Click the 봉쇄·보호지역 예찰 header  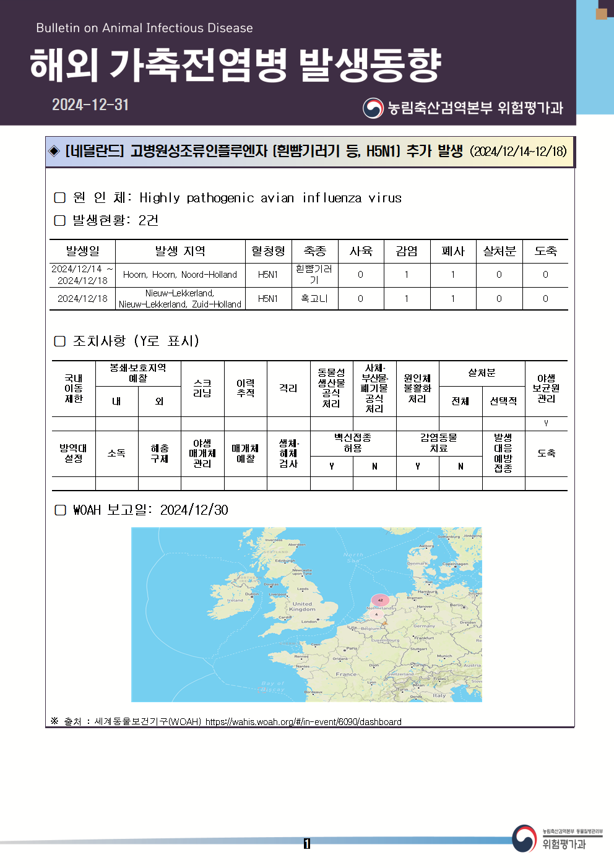click(138, 373)
